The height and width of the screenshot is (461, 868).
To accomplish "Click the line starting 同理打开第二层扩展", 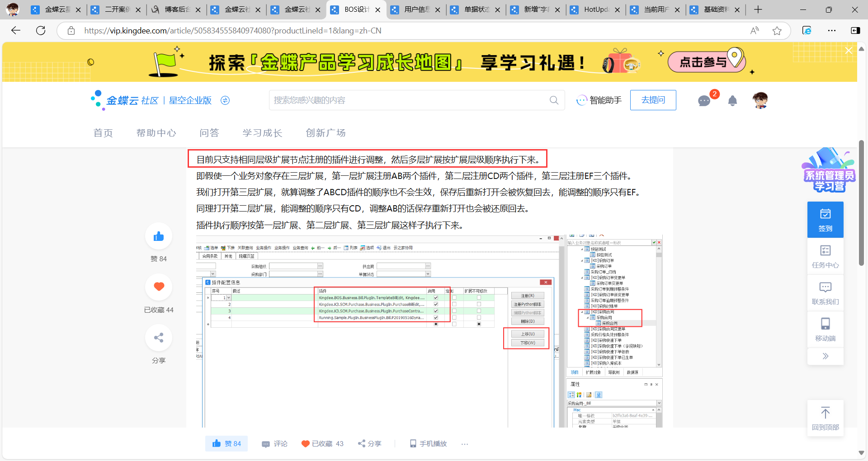I will (x=364, y=208).
